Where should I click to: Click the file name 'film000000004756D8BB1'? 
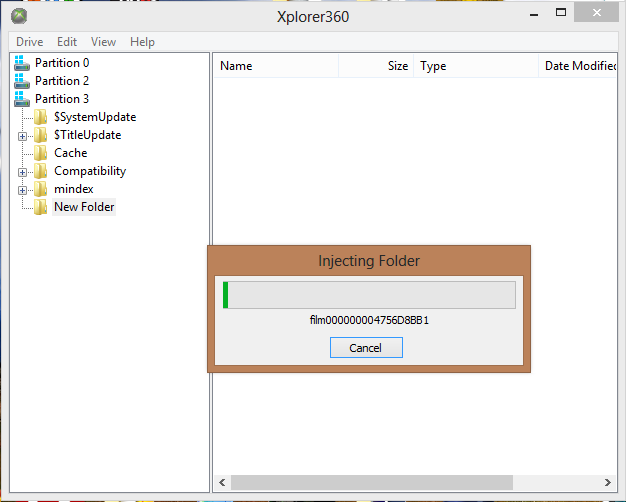pyautogui.click(x=369, y=320)
